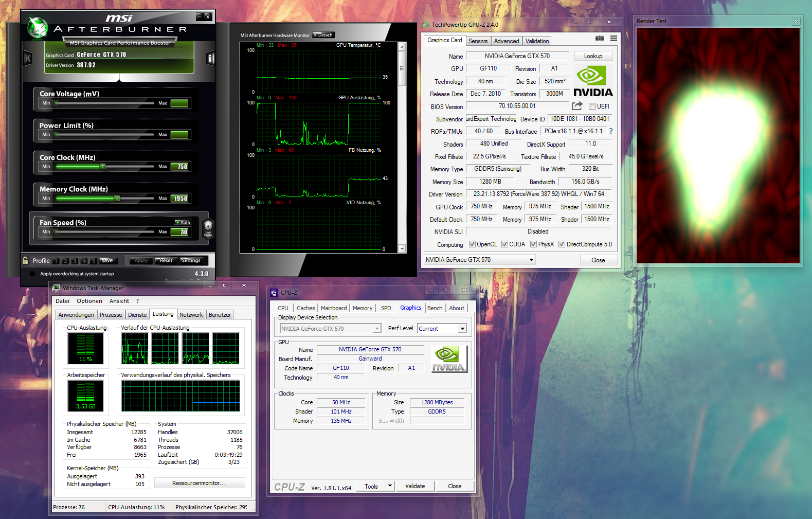Click Afterburner's Reset button

(166, 261)
